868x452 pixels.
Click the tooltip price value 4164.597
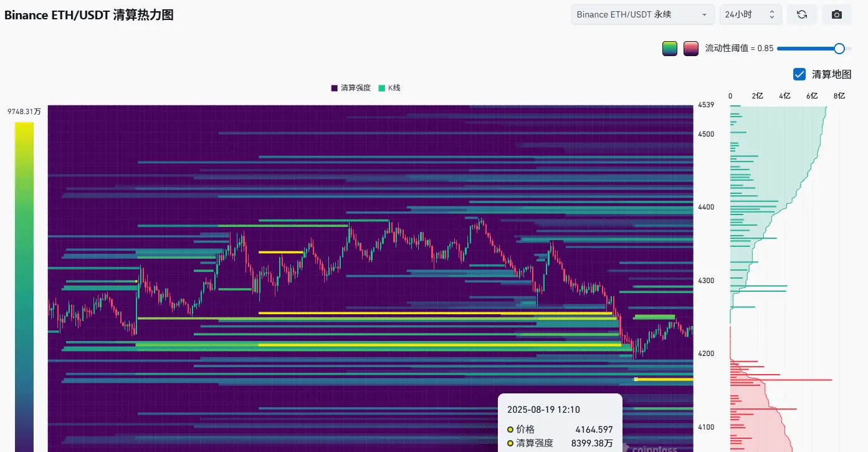click(x=594, y=430)
